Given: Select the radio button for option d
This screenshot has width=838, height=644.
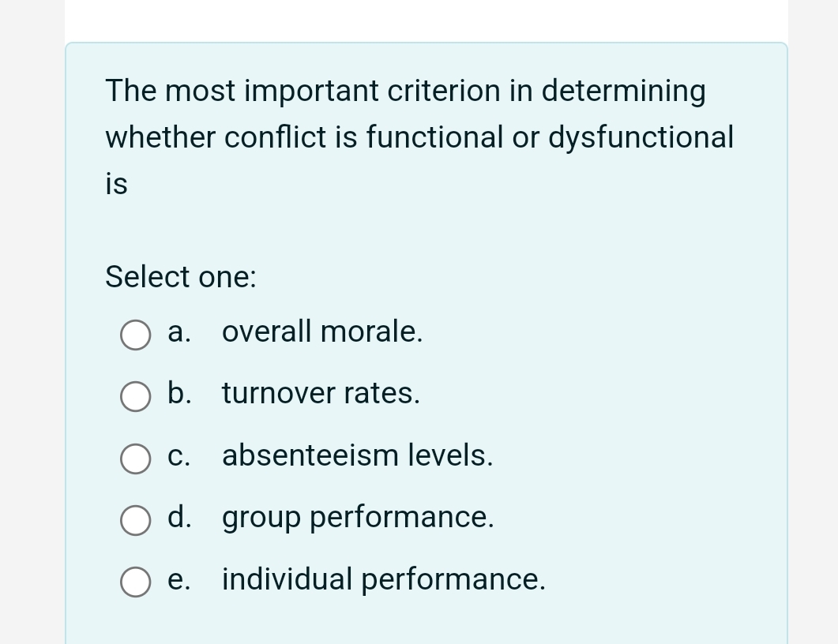Looking at the screenshot, I should coord(135,520).
